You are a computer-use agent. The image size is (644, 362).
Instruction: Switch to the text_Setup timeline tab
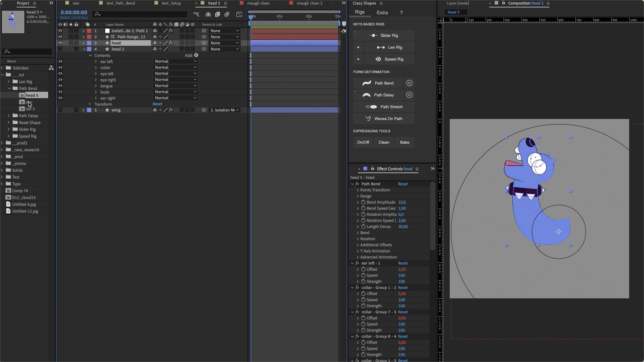click(x=171, y=3)
